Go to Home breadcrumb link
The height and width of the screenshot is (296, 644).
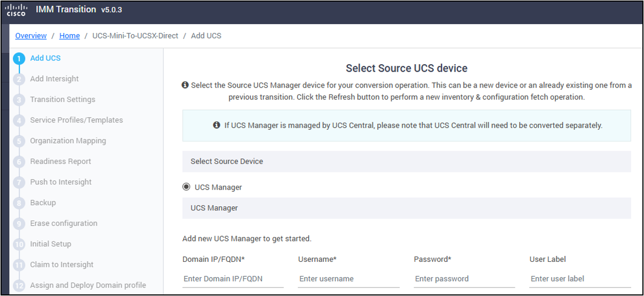pos(69,36)
